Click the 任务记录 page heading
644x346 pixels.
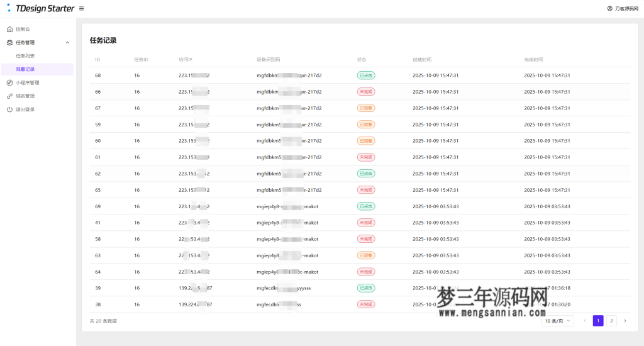pos(103,40)
